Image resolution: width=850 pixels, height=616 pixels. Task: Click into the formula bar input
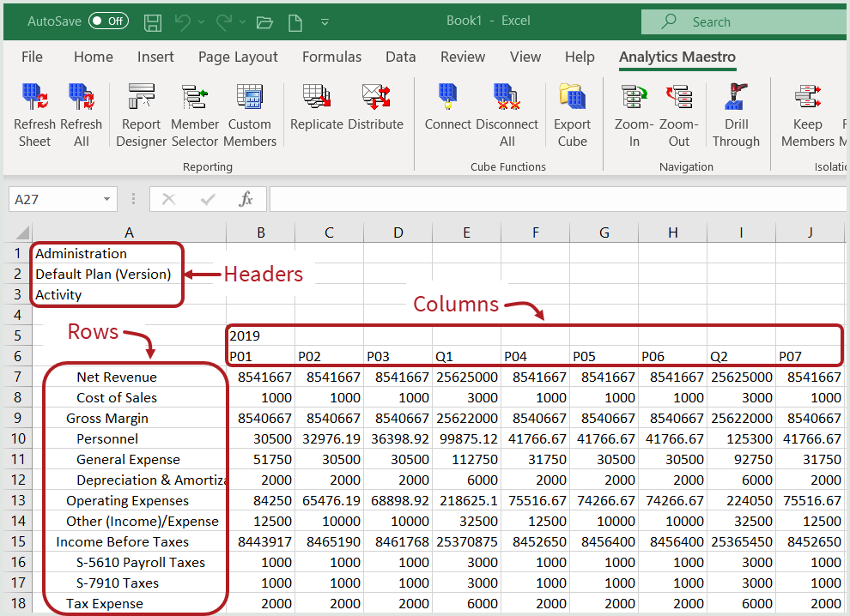(557, 199)
